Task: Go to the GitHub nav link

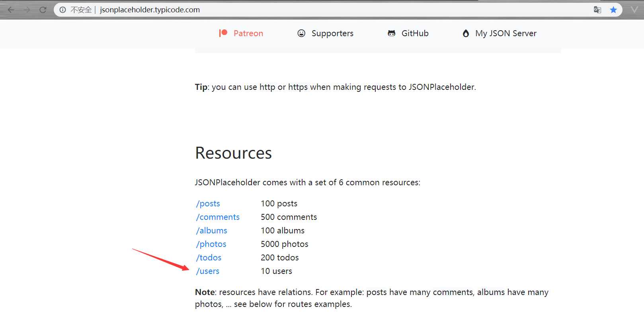Action: tap(415, 33)
